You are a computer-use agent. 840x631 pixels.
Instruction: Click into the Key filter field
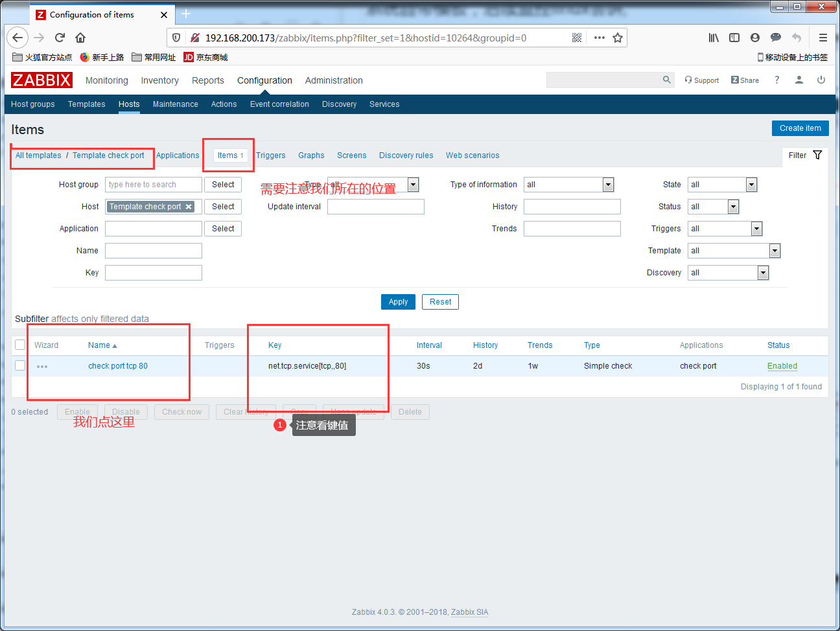coord(154,273)
